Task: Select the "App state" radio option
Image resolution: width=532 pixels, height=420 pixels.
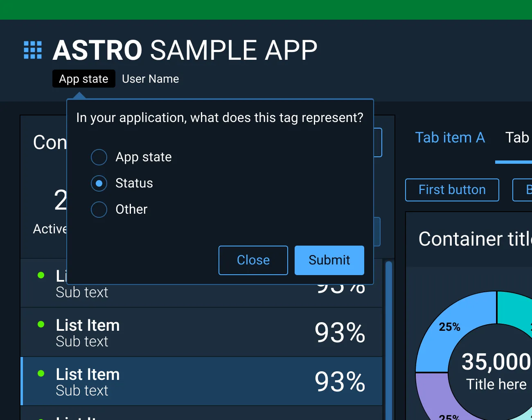Action: (x=99, y=157)
